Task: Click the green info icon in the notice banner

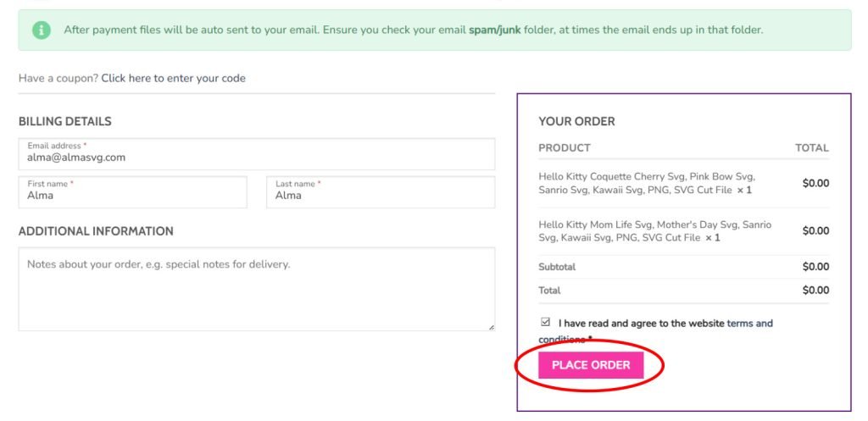Action: 42,30
